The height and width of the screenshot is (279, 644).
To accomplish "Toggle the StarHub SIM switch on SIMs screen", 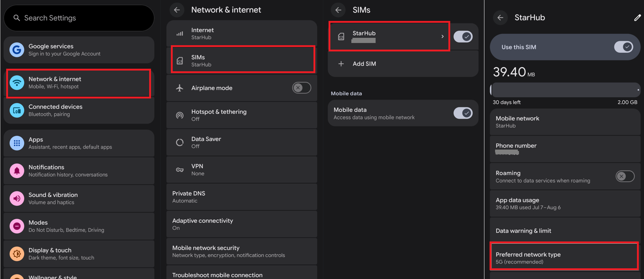I will [x=463, y=37].
